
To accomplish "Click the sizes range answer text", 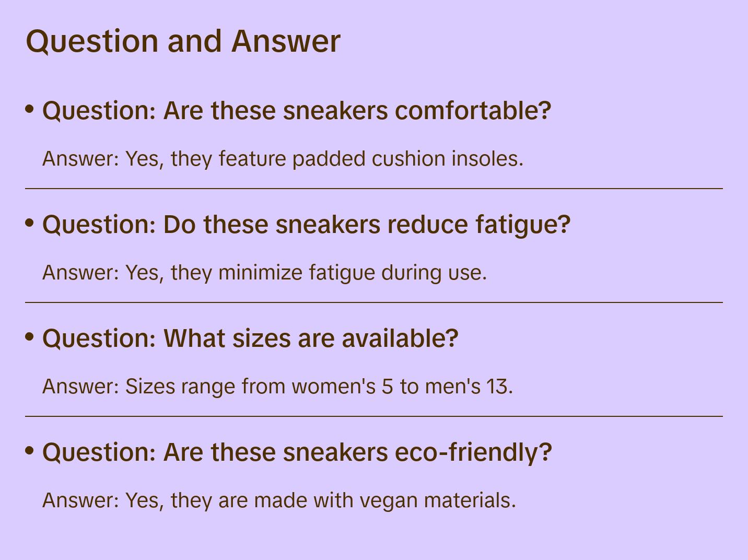I will tap(277, 387).
